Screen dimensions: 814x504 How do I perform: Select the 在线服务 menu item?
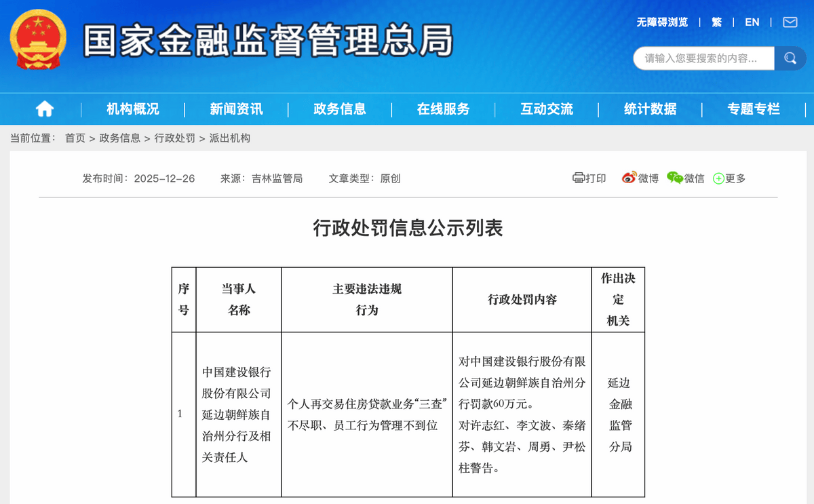click(x=443, y=109)
